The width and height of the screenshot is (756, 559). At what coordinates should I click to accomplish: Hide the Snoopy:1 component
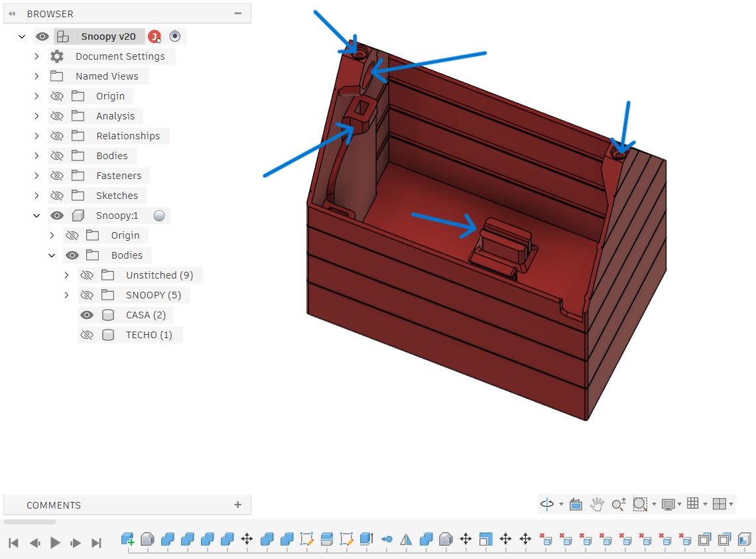57,216
